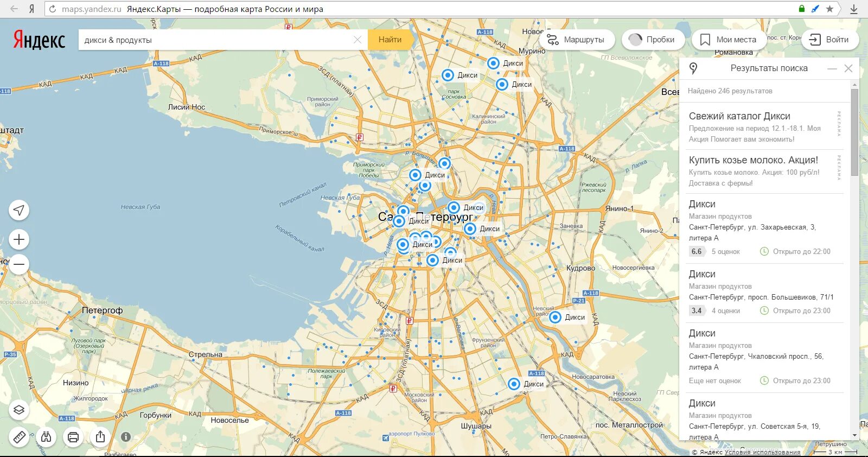Screen dimensions: 868x457
Task: Click the Дикси marker near парк Сосновка
Action: coord(448,75)
